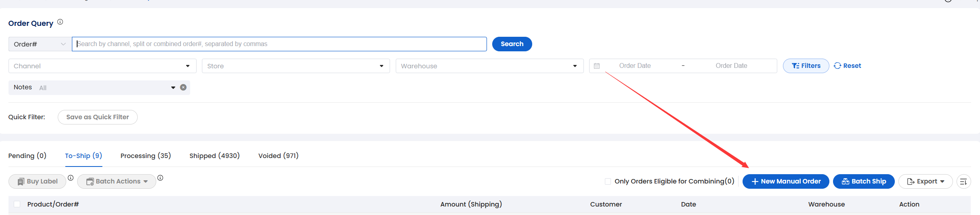
Task: Click the Quick Filter label
Action: (x=27, y=117)
